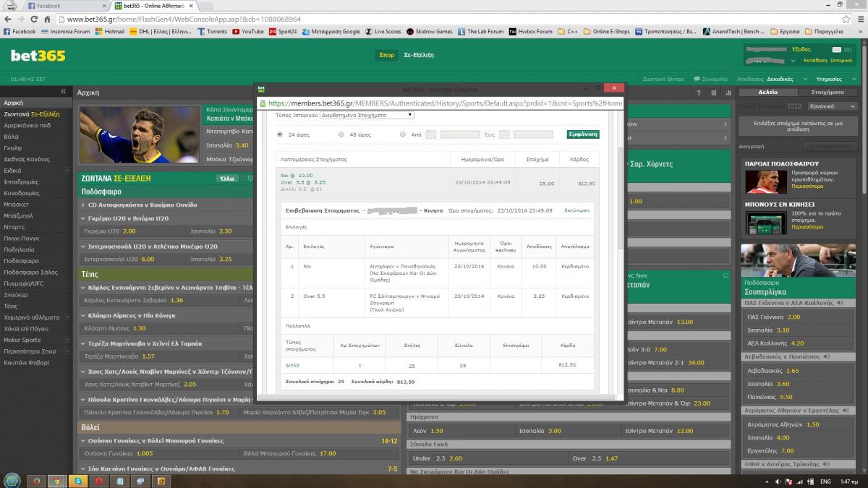Screen dimensions: 868x488
Task: Click the browser back arrow
Action: (x=9, y=20)
